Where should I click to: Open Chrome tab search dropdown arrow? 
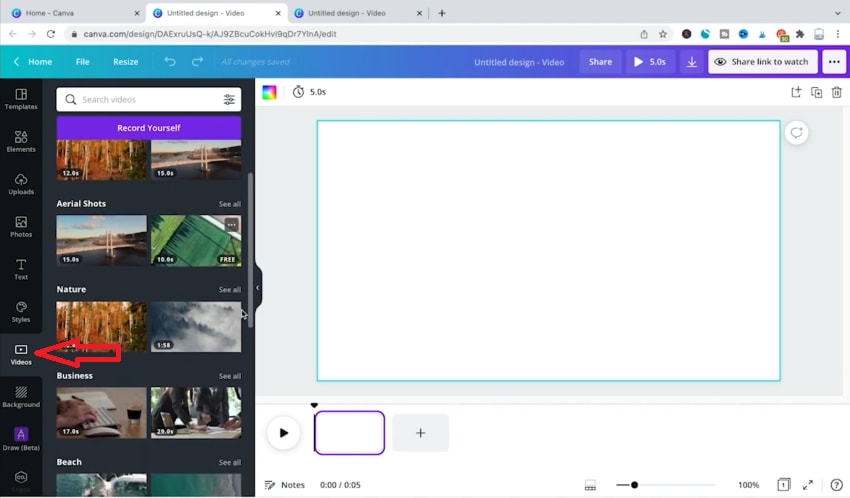pyautogui.click(x=837, y=13)
